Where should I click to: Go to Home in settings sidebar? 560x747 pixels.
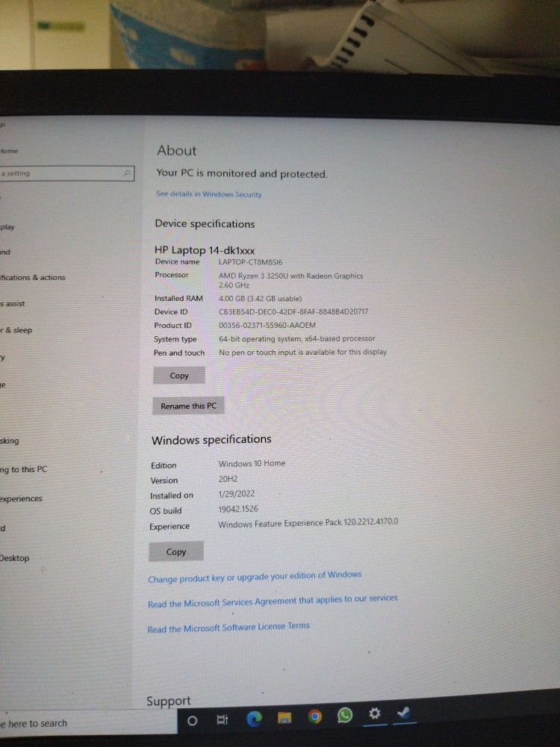9,151
